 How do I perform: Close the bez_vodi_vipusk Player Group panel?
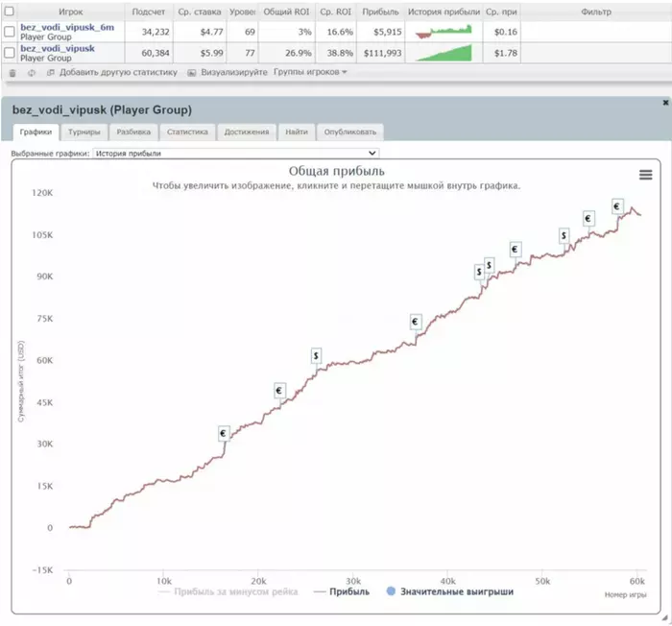pyautogui.click(x=665, y=103)
